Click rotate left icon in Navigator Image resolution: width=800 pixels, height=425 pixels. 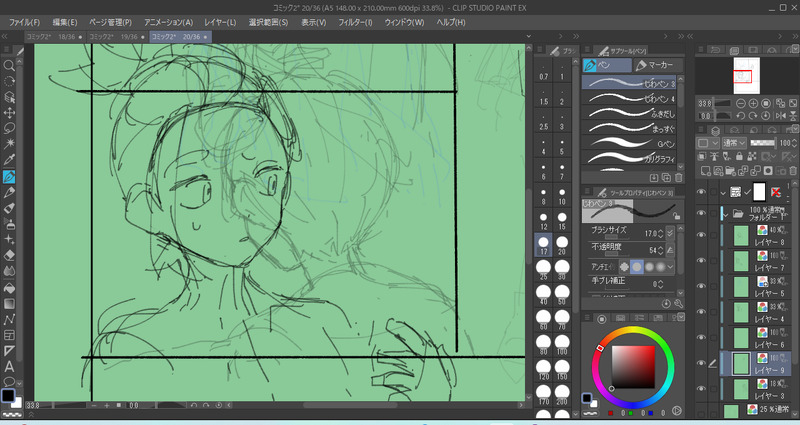[741, 116]
